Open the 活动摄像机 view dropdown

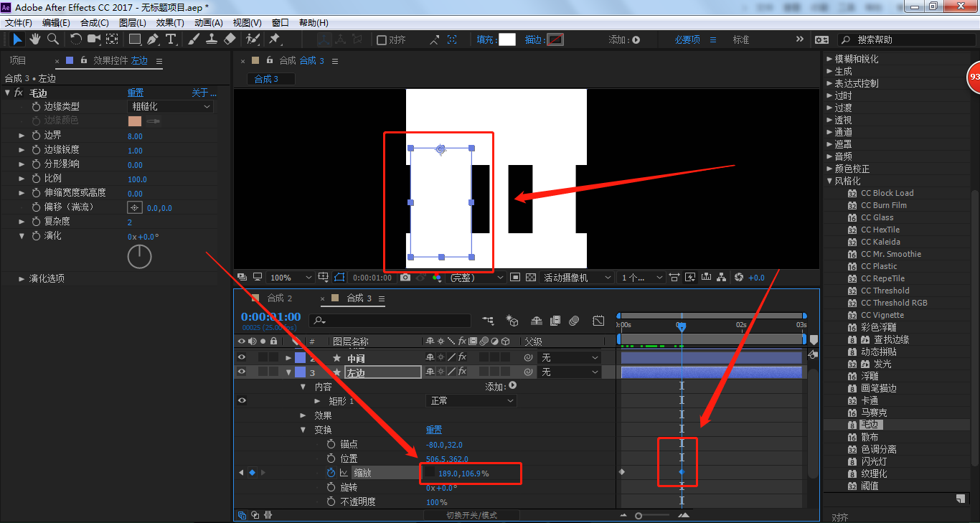(x=578, y=278)
